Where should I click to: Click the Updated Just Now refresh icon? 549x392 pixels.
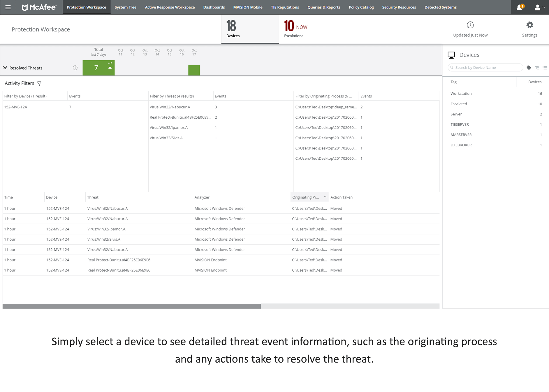click(470, 25)
